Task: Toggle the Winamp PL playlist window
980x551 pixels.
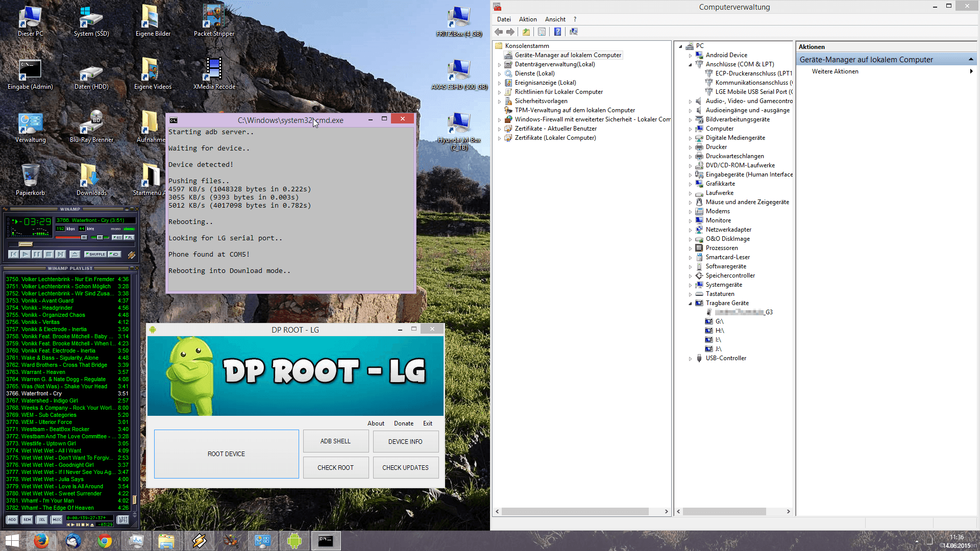Action: (129, 237)
